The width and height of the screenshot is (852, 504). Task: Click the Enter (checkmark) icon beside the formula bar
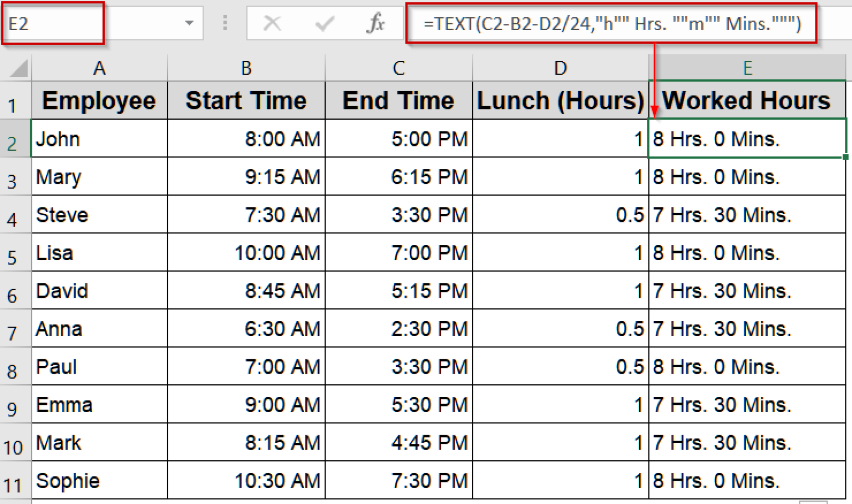tap(324, 23)
